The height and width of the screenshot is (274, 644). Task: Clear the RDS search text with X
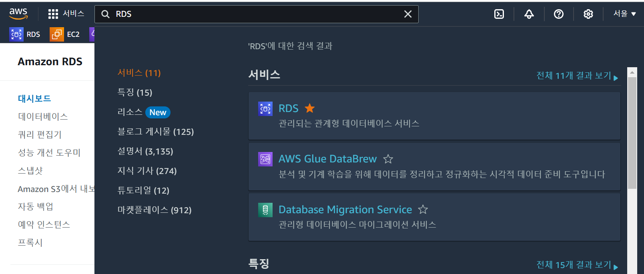(408, 14)
